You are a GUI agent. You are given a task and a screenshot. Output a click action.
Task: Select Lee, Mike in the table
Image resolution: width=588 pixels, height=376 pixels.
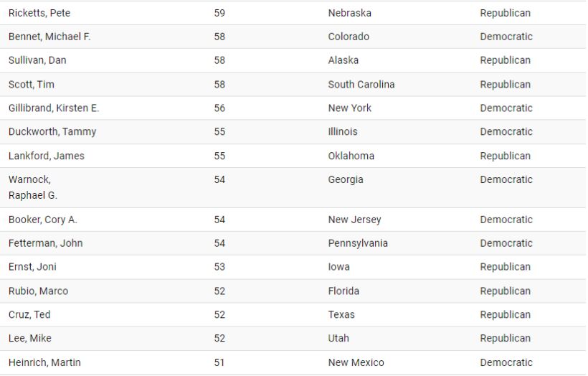(x=30, y=339)
